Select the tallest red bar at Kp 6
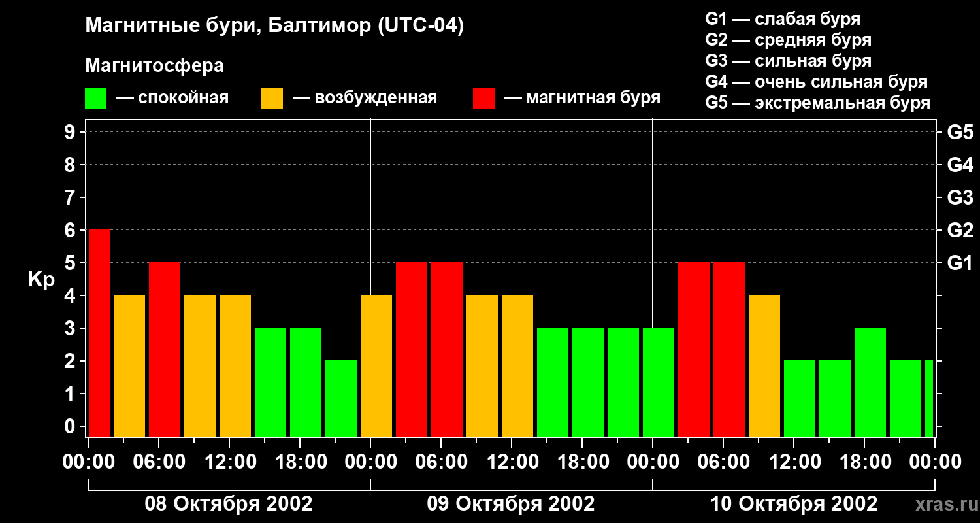980x523 pixels. pos(99,333)
